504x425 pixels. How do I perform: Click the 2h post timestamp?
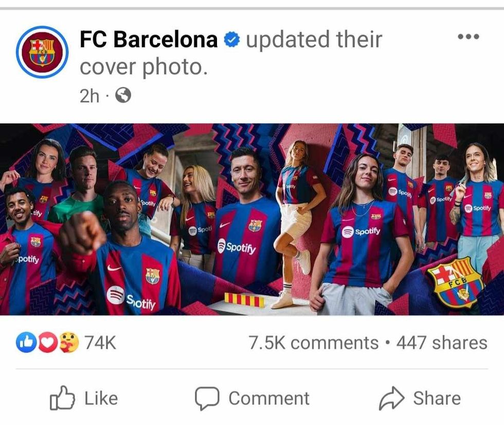pyautogui.click(x=89, y=96)
